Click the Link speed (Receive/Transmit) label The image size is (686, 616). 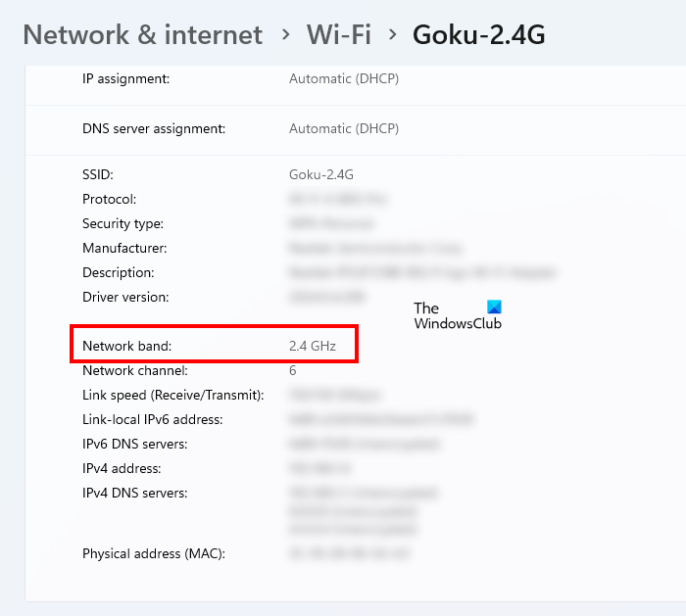pos(172,395)
